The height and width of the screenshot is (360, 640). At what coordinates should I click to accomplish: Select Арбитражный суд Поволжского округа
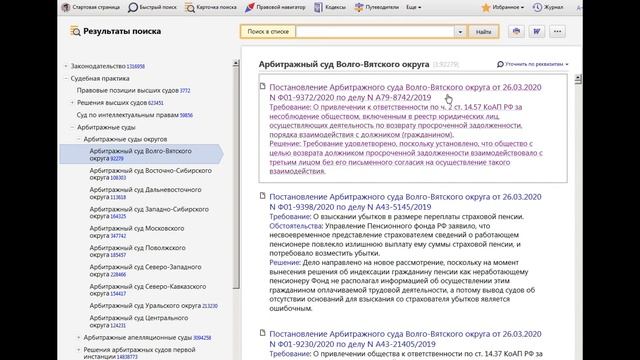(138, 251)
